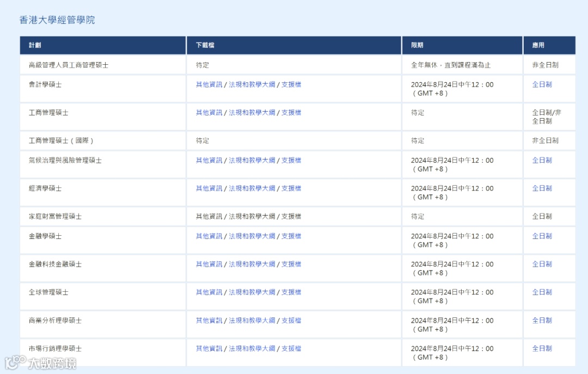Click 待定 deadline in 家庭財富管理碩士 row
Image resolution: width=588 pixels, height=374 pixels.
418,217
